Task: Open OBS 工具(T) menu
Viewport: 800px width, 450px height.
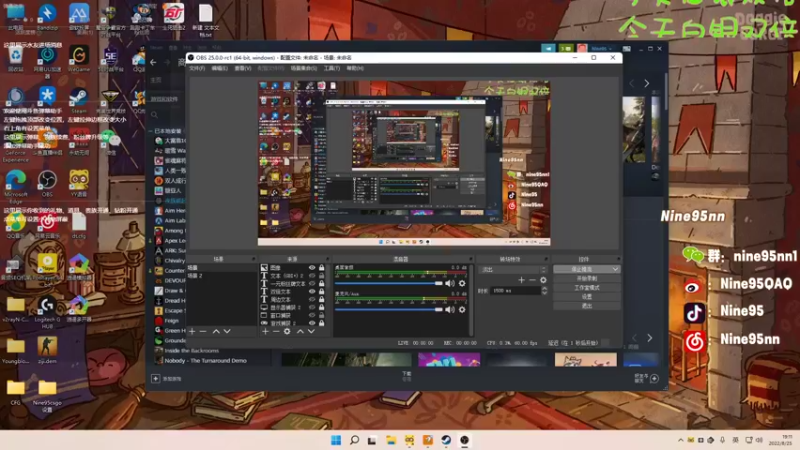Action: coord(332,68)
